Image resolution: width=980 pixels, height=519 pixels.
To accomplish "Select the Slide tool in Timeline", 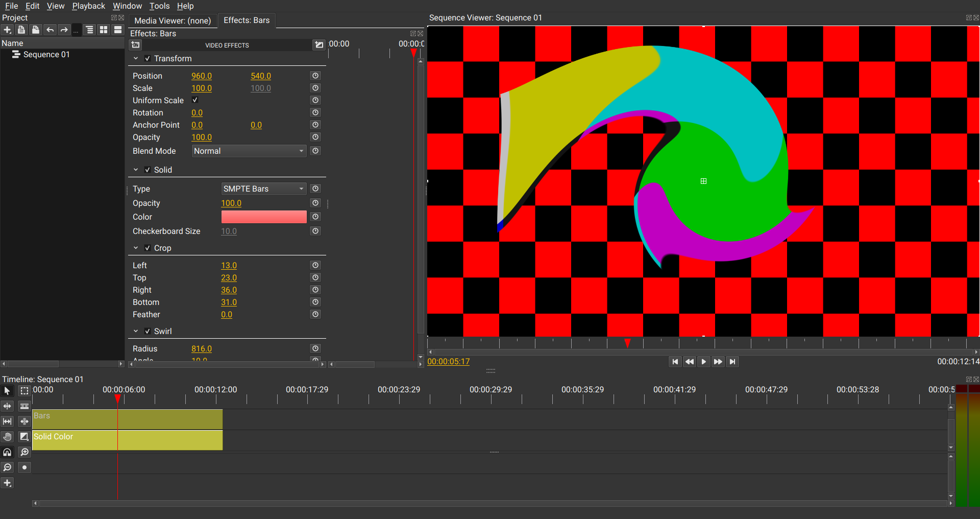I will click(x=24, y=421).
